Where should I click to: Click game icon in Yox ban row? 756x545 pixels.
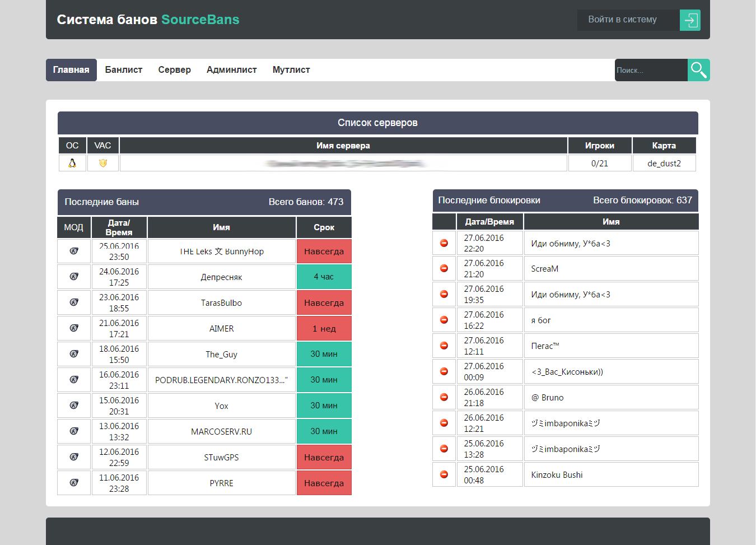click(x=74, y=406)
